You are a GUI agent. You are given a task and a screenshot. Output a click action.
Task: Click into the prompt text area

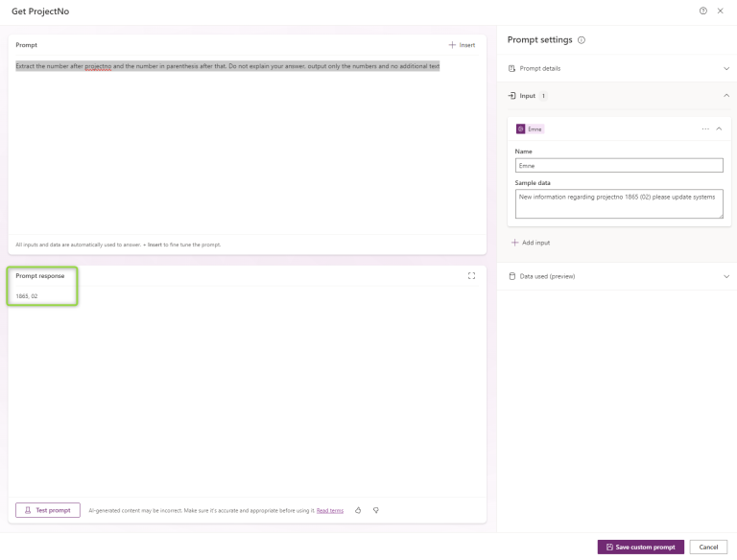pos(248,146)
